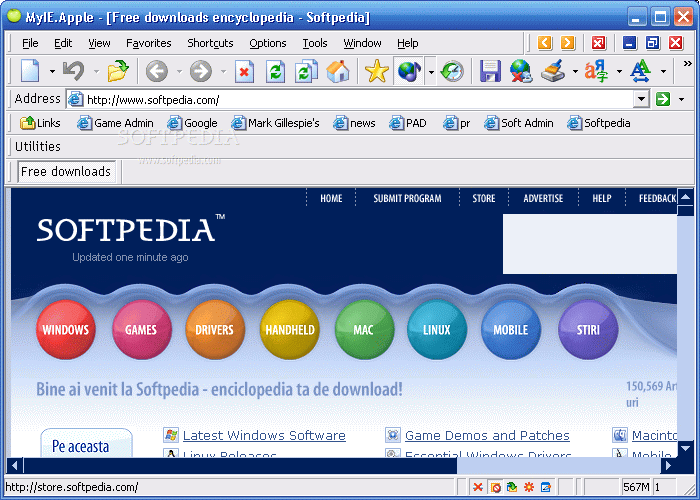Click the pink GAMES category ball
The height and width of the screenshot is (500, 700).
click(142, 329)
